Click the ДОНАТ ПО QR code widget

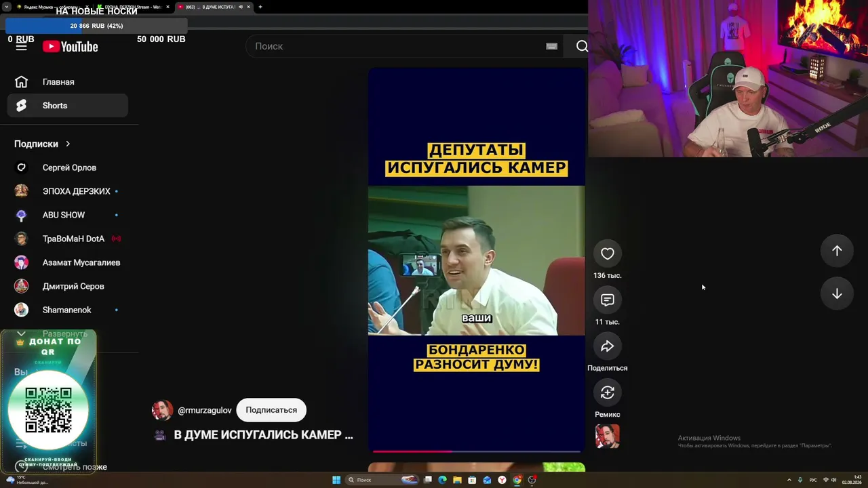(48, 401)
